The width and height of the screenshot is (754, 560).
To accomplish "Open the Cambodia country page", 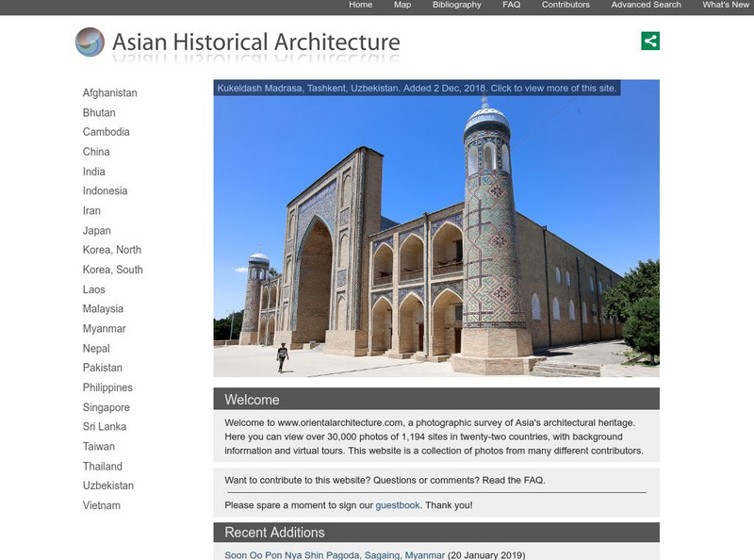I will (106, 132).
